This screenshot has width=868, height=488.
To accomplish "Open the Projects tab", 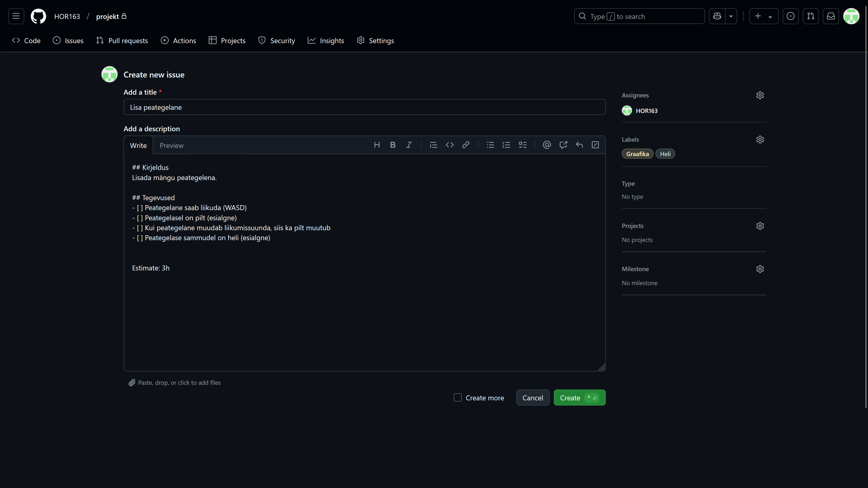I will click(x=227, y=40).
